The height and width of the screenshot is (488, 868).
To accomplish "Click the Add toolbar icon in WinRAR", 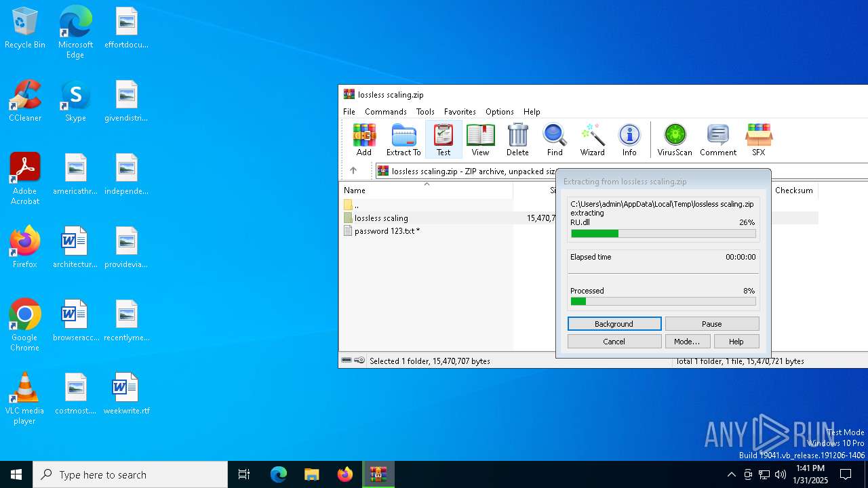I will 364,140.
